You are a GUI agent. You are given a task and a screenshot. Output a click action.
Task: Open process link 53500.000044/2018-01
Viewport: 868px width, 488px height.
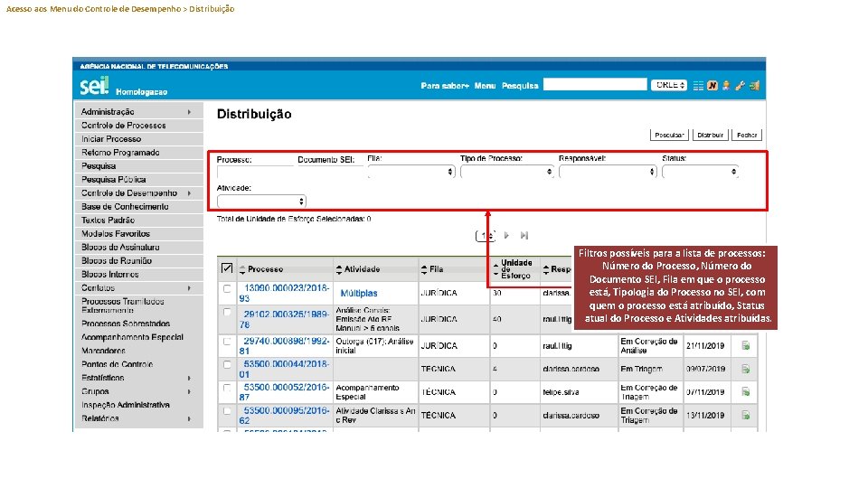284,369
